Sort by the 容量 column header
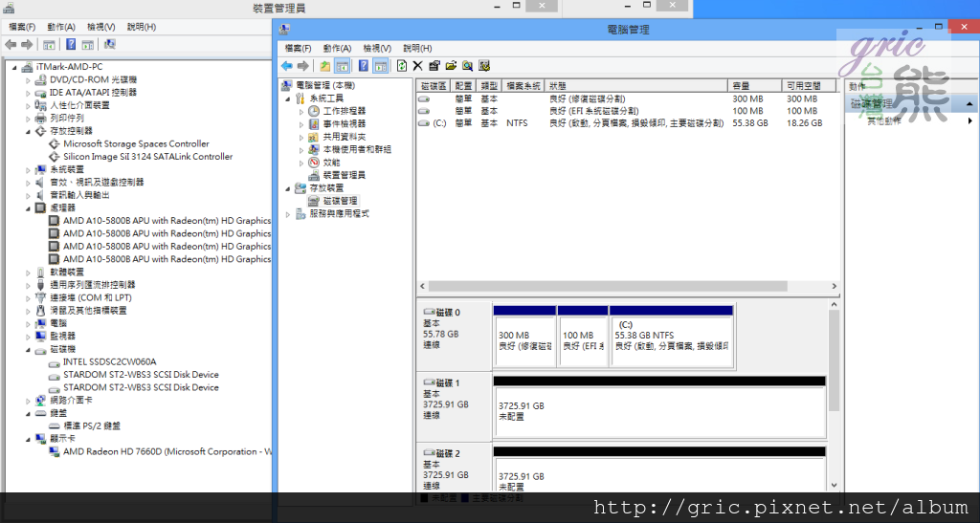Screen dimensions: 980x523 click(x=755, y=86)
